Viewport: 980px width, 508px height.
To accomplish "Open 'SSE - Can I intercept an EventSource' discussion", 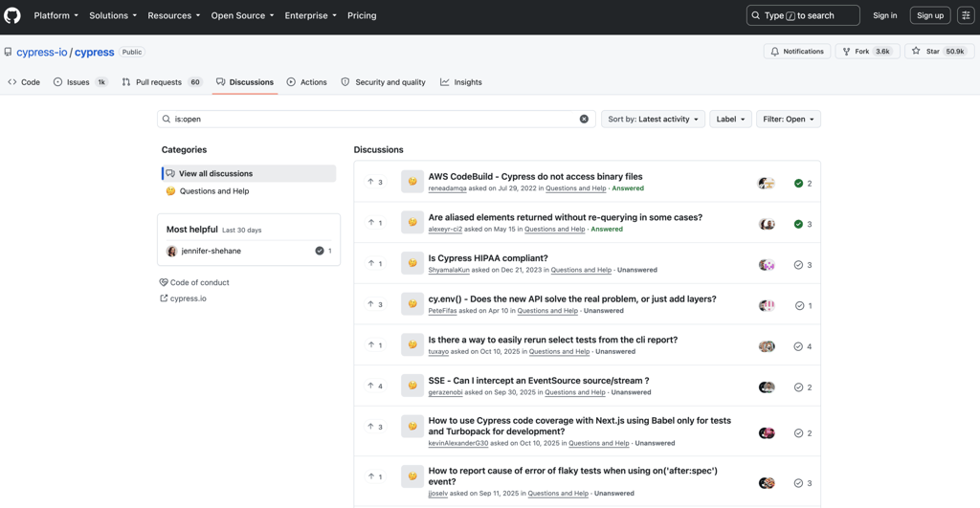I will [x=539, y=381].
